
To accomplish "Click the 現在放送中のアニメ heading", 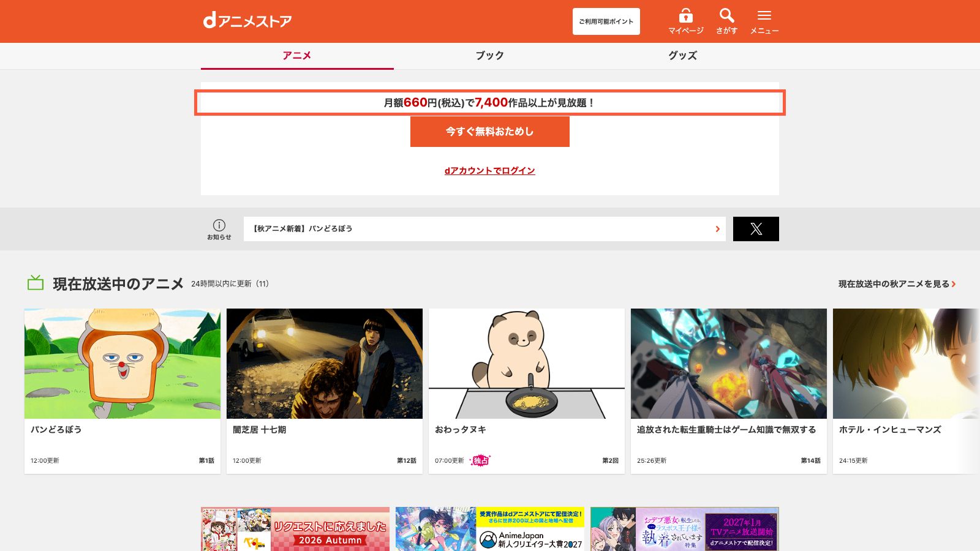I will [118, 284].
